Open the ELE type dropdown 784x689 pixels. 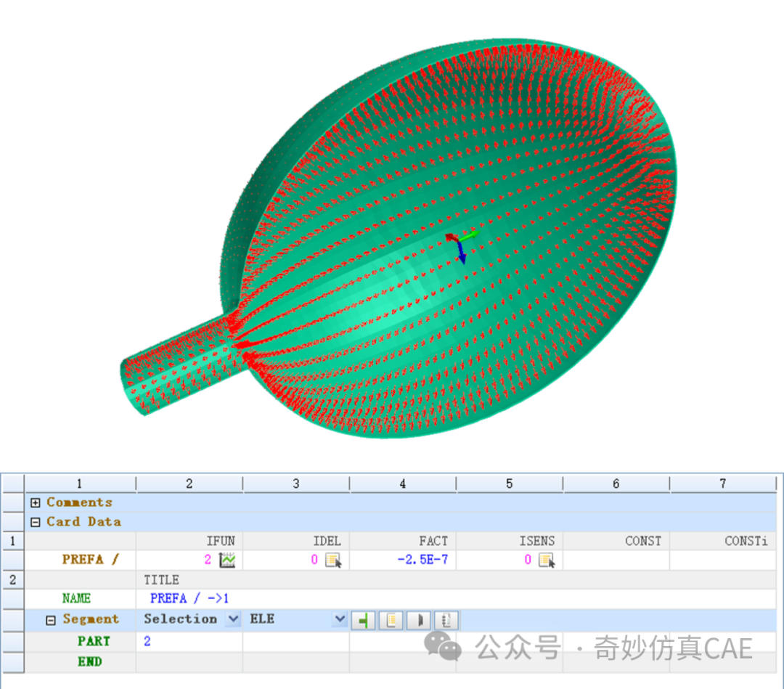point(340,619)
